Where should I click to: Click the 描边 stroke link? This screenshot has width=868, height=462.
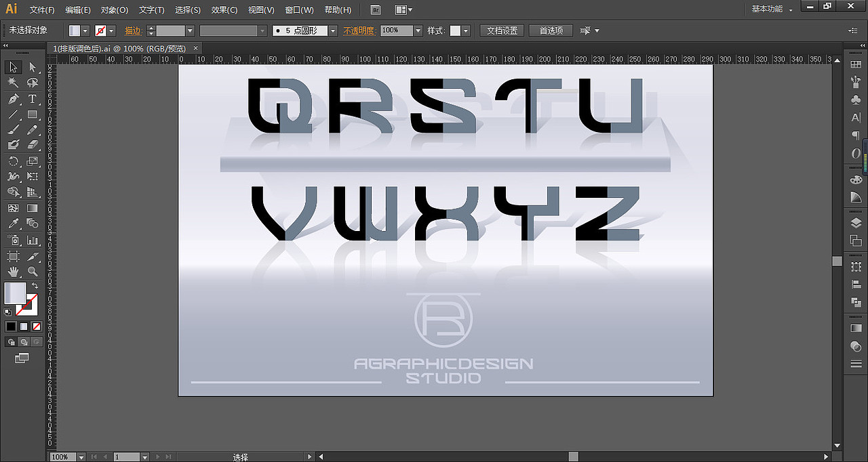(x=133, y=30)
